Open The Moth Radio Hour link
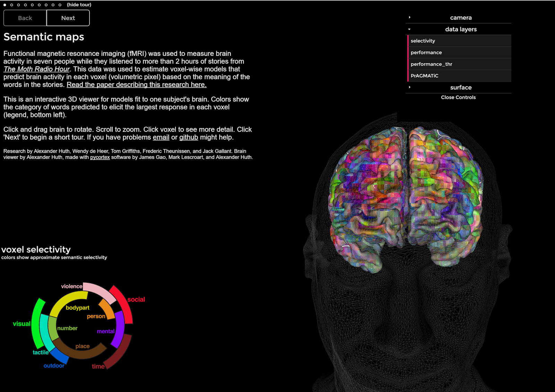Viewport: 555px width, 392px height. 37,69
